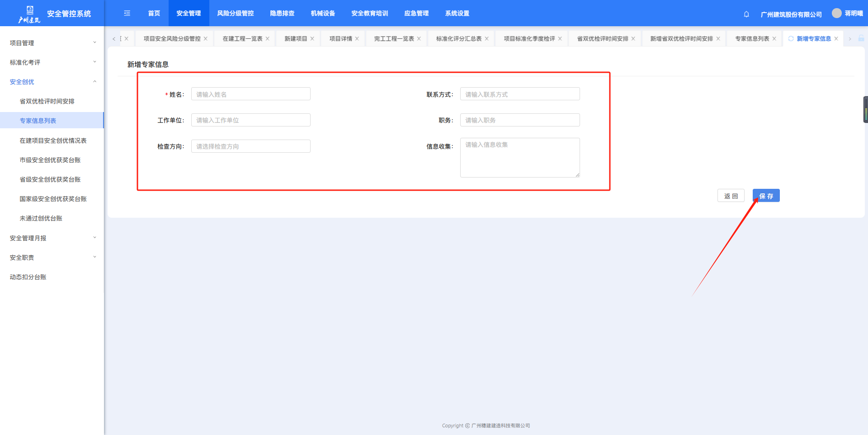Open the 风险分级管控 top menu
The image size is (868, 435).
coord(235,14)
